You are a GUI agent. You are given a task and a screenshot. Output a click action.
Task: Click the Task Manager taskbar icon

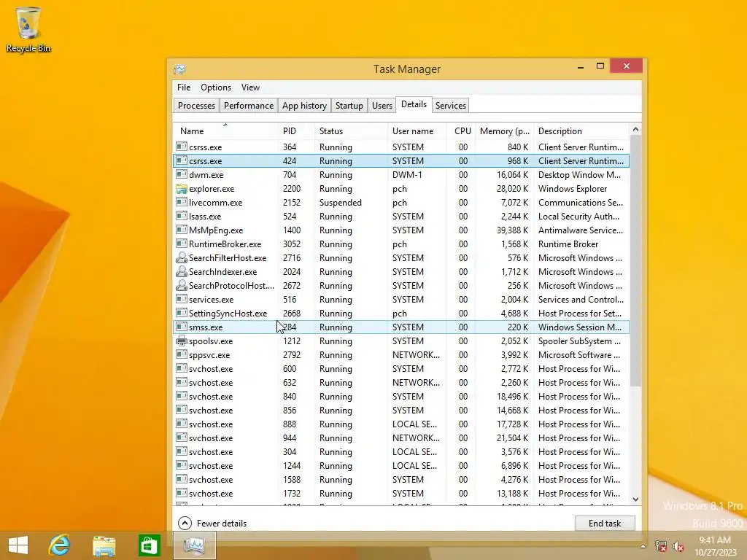194,545
